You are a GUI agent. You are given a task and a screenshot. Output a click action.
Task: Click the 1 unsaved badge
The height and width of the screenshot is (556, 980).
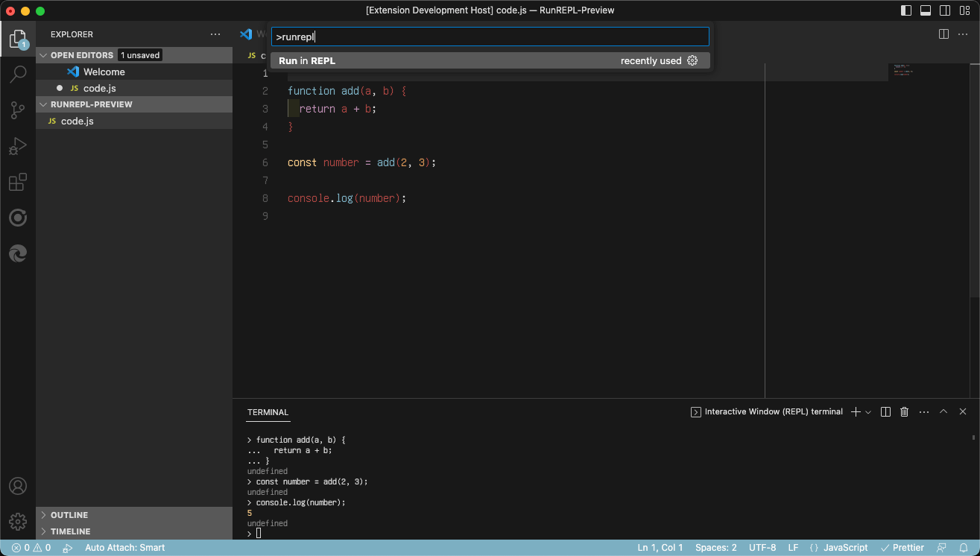[x=140, y=55]
